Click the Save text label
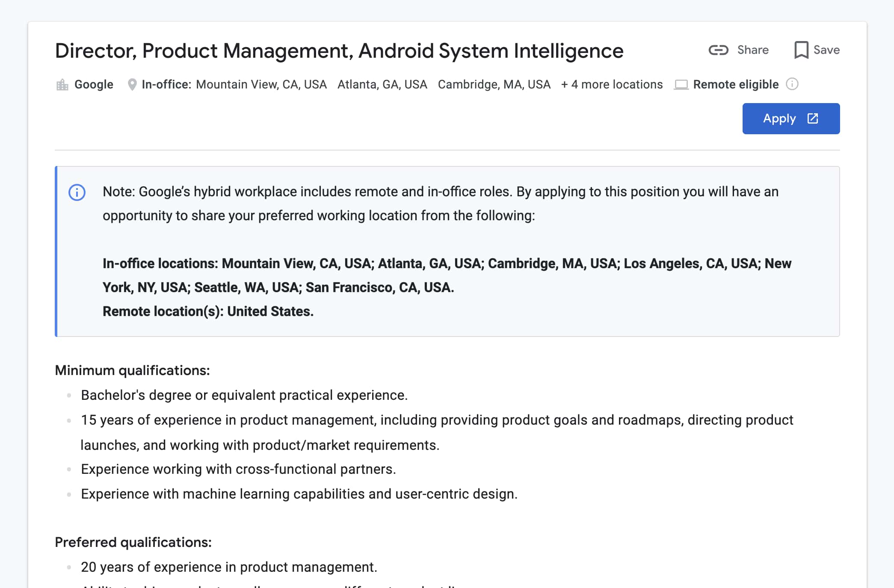Image resolution: width=894 pixels, height=588 pixels. [x=826, y=50]
